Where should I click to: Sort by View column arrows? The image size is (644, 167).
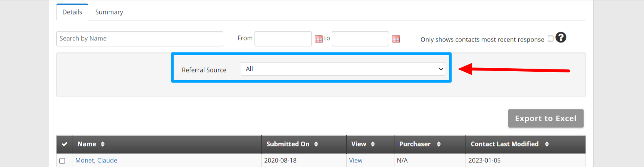(x=373, y=144)
